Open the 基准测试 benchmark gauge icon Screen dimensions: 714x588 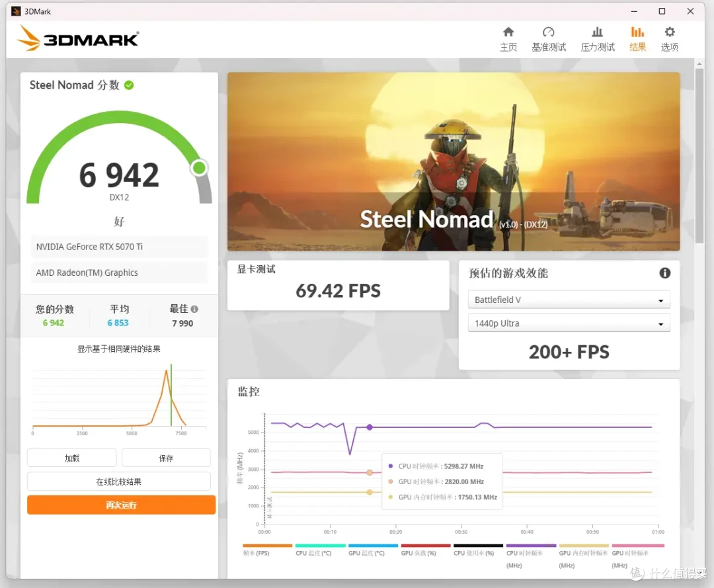(x=548, y=32)
